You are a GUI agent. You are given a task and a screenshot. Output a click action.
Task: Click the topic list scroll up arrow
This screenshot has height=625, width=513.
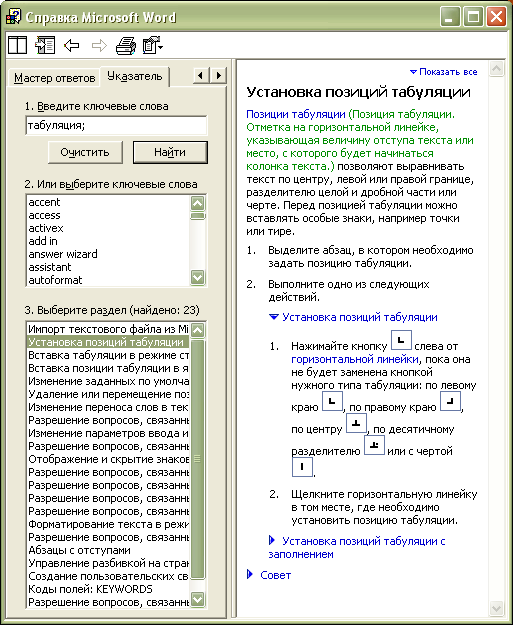pos(198,330)
